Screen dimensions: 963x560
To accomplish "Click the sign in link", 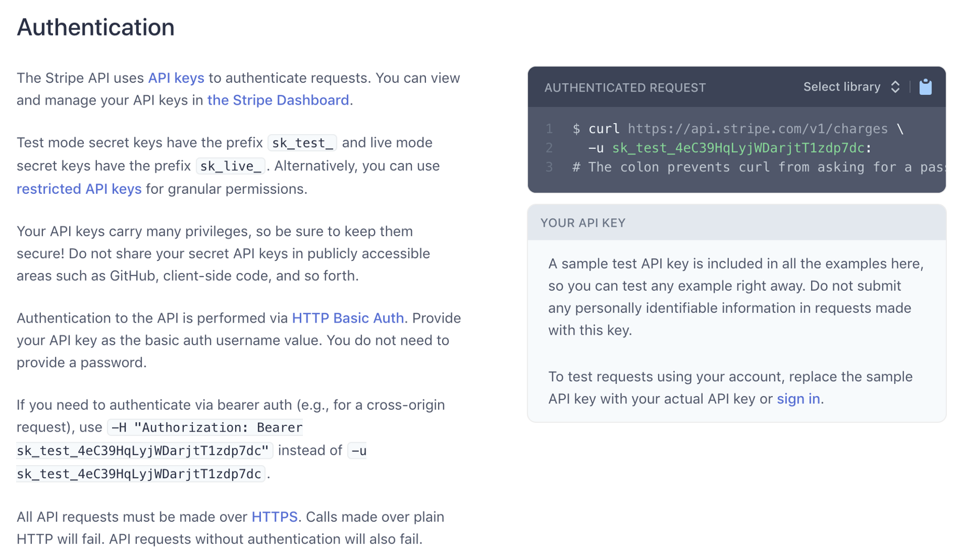I will (x=798, y=399).
